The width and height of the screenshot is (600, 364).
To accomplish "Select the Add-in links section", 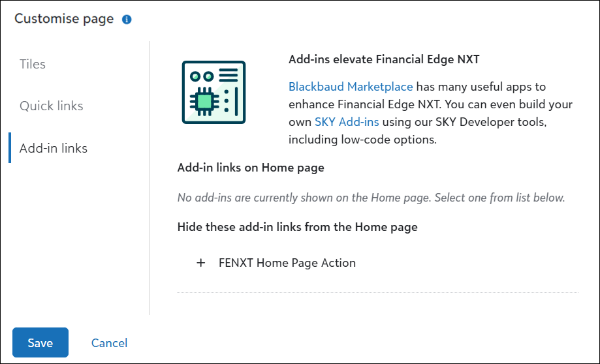I will [54, 148].
